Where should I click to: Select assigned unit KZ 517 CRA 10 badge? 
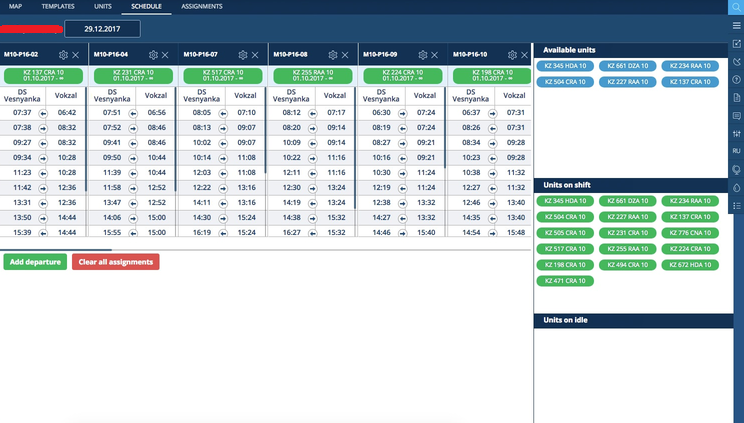point(222,75)
